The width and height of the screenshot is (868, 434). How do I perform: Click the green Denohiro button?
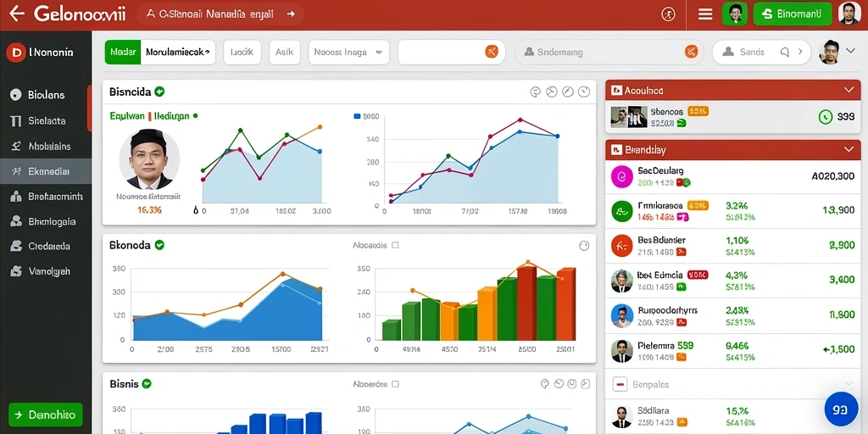pyautogui.click(x=46, y=415)
